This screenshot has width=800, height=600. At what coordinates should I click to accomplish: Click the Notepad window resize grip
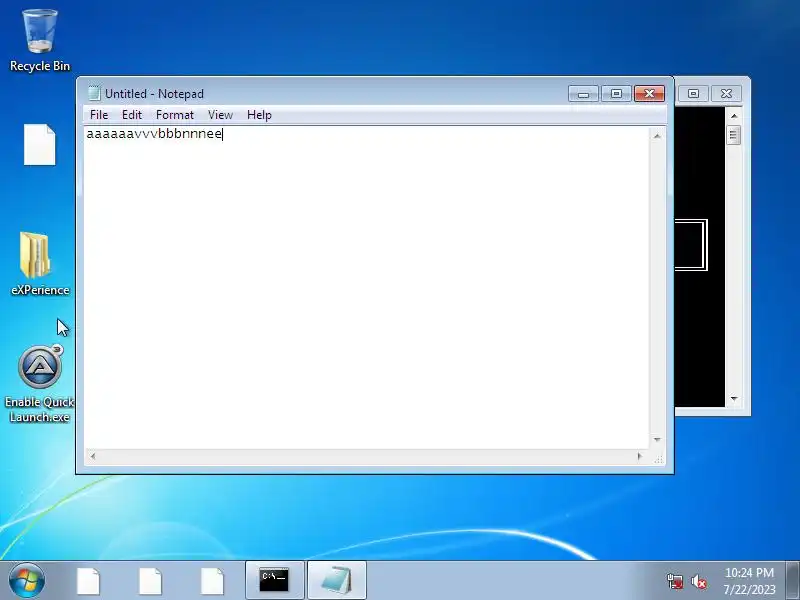tap(658, 459)
